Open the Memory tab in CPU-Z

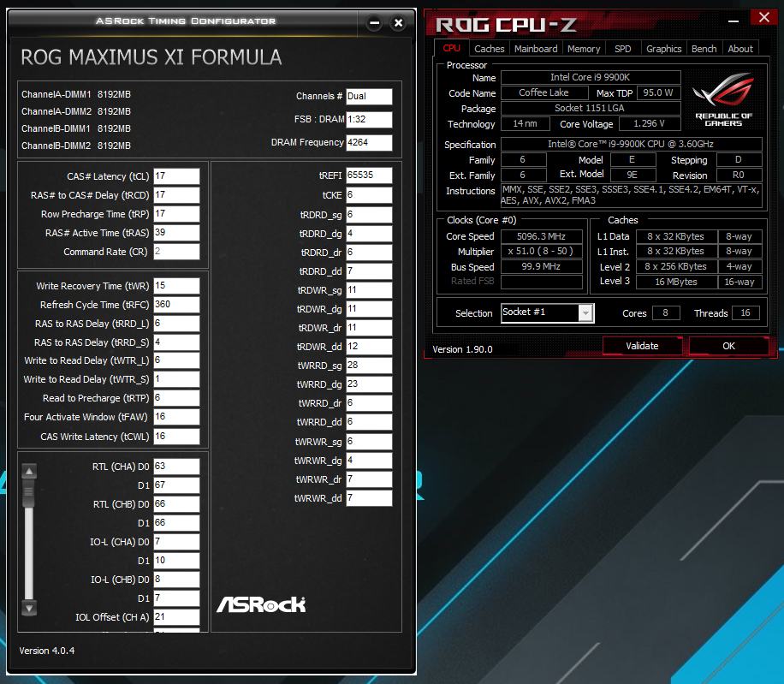point(584,49)
